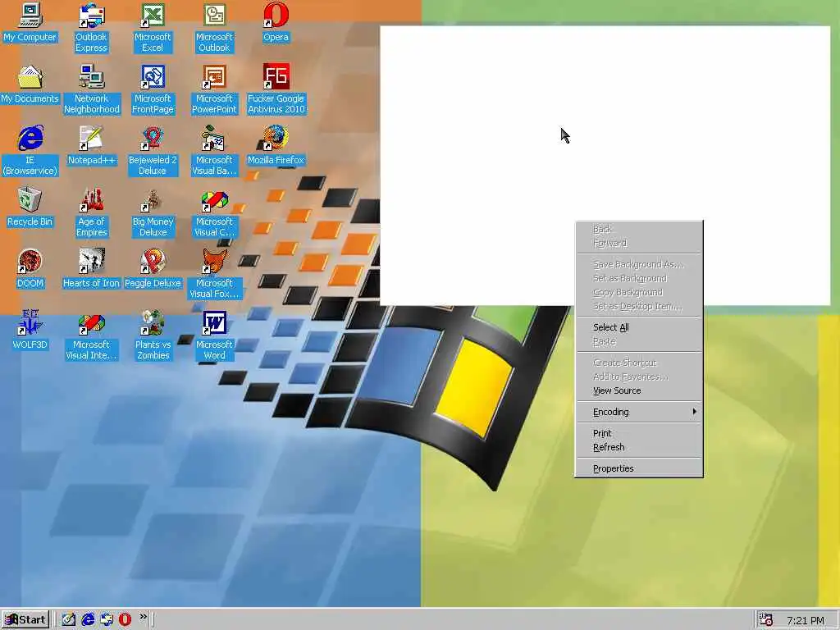840x630 pixels.
Task: Click the Show Desktop Quick Launch icon
Action: pyautogui.click(x=69, y=619)
